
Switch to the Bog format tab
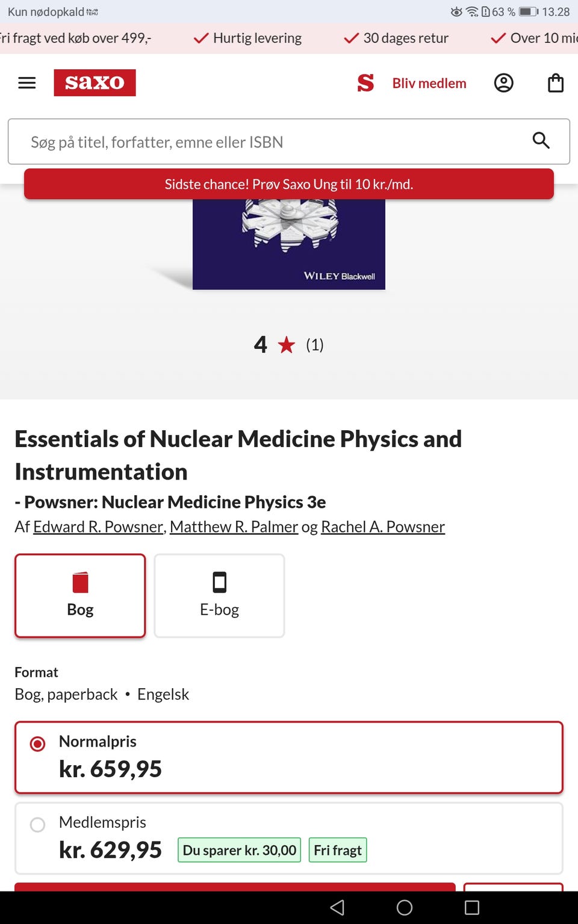tap(80, 596)
